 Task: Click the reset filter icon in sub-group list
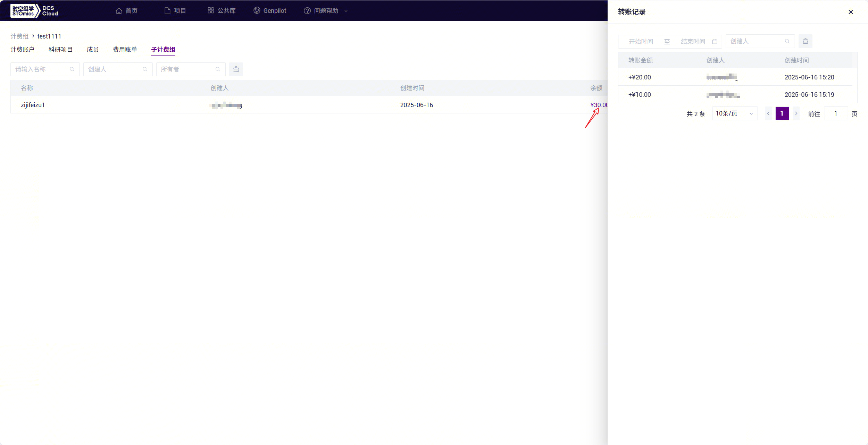(236, 69)
